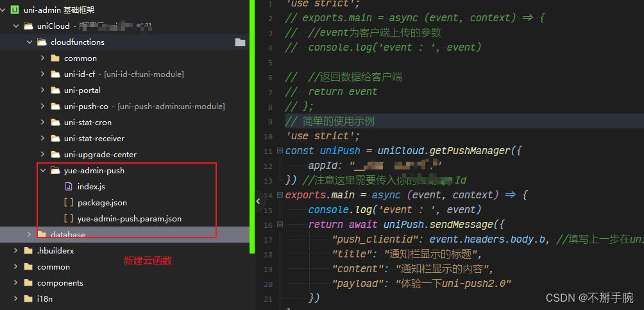The image size is (644, 310).
Task: Click line number 17 in the gutter
Action: click(x=268, y=239)
